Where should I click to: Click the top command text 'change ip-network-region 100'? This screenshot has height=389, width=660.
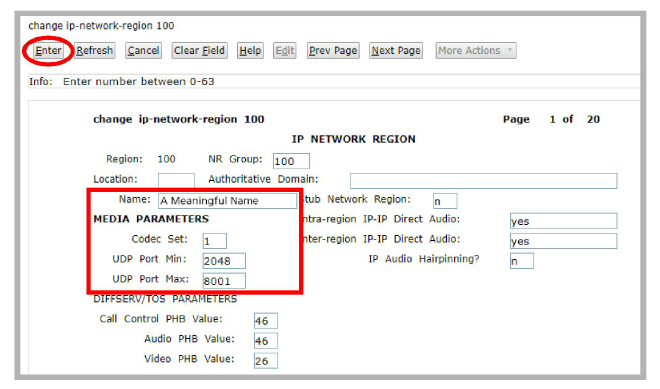(x=101, y=26)
